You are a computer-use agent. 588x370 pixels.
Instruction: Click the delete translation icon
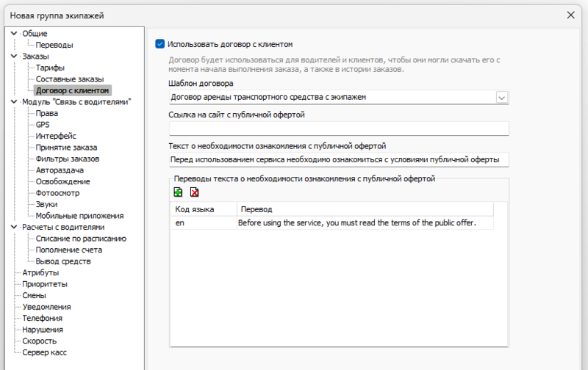[194, 192]
